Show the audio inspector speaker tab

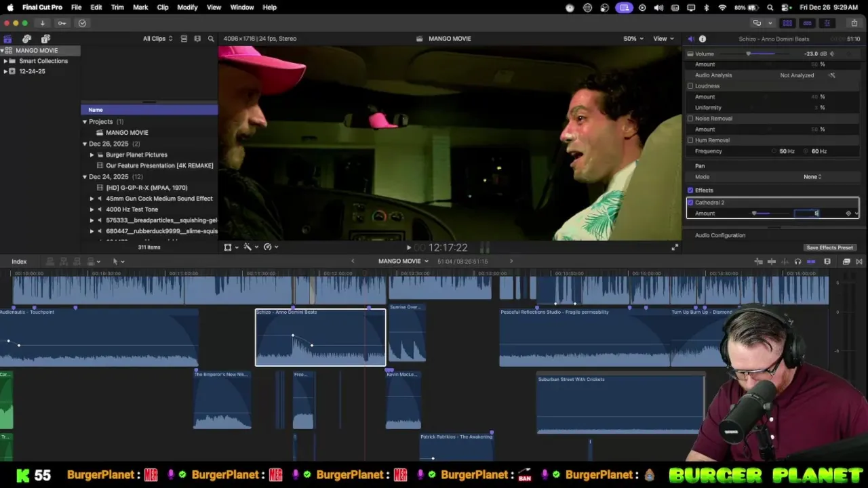click(690, 39)
